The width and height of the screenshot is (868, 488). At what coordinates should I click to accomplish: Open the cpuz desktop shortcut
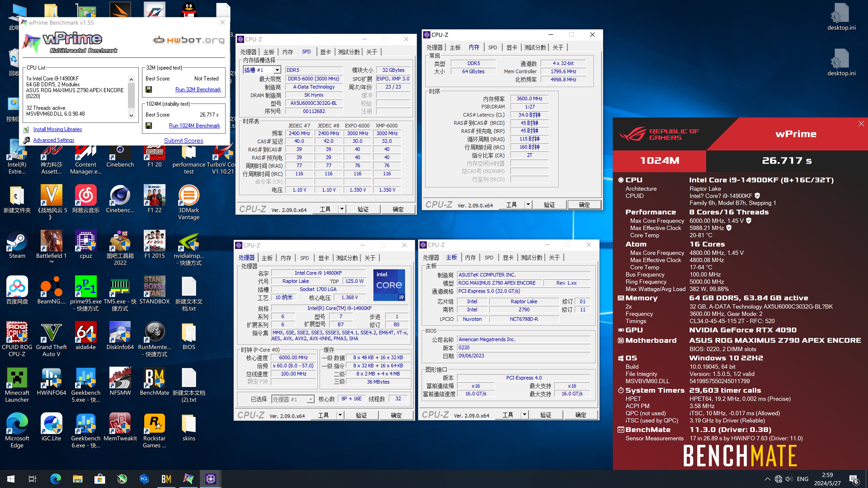point(86,245)
